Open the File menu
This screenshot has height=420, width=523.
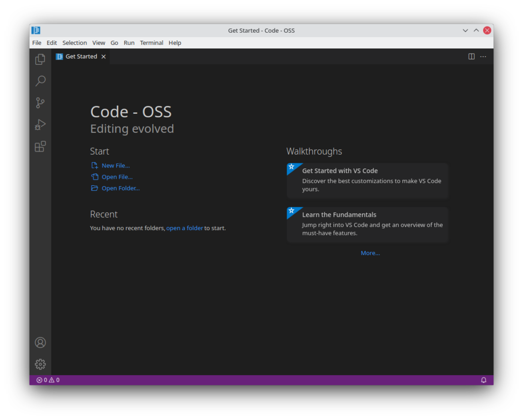[x=36, y=43]
